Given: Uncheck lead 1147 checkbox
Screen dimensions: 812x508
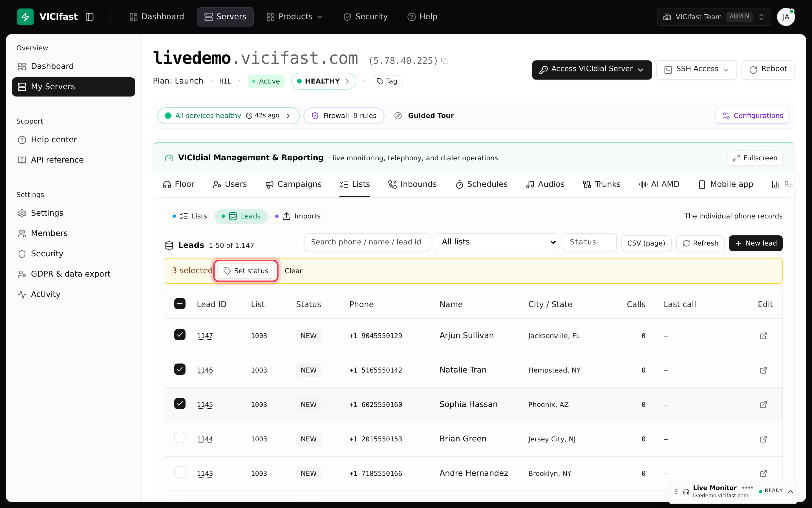Looking at the screenshot, I should (x=180, y=335).
